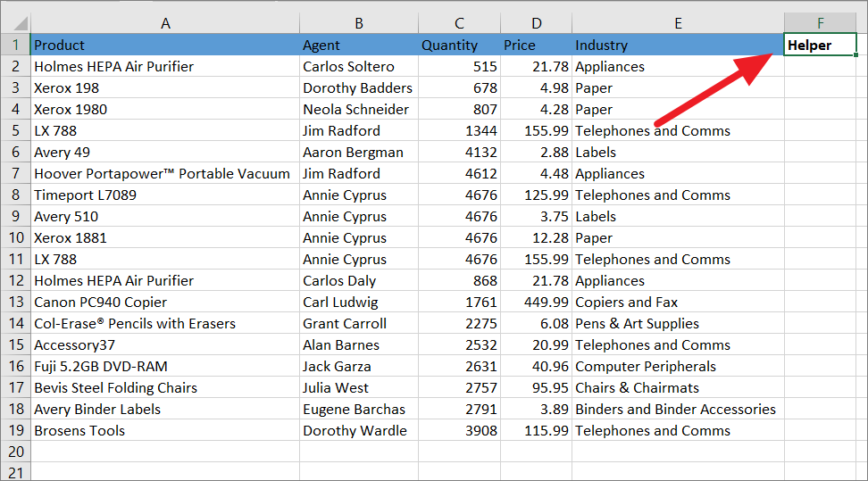Screen dimensions: 868x481
Task: Click the Accessory37 cell
Action: pos(165,344)
